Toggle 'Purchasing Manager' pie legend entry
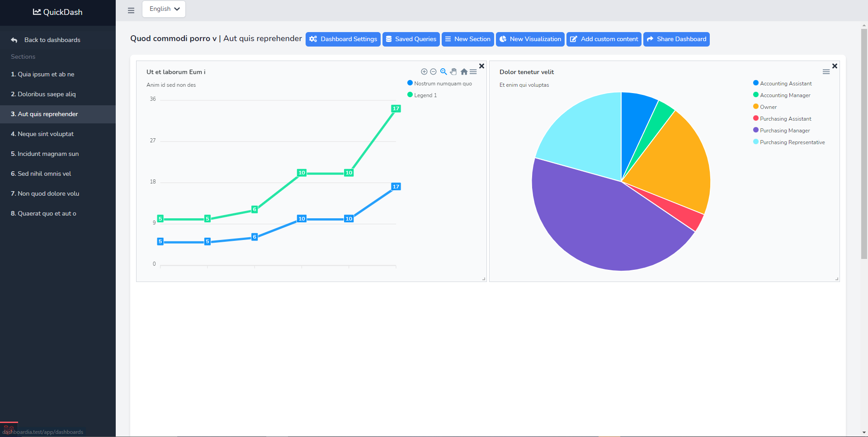 (x=784, y=131)
